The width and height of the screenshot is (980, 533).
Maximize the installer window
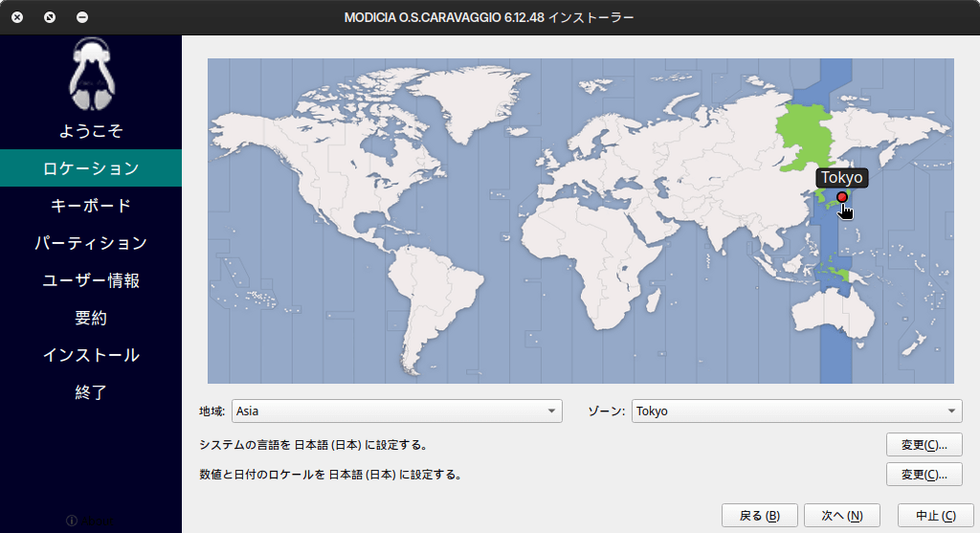pyautogui.click(x=50, y=17)
